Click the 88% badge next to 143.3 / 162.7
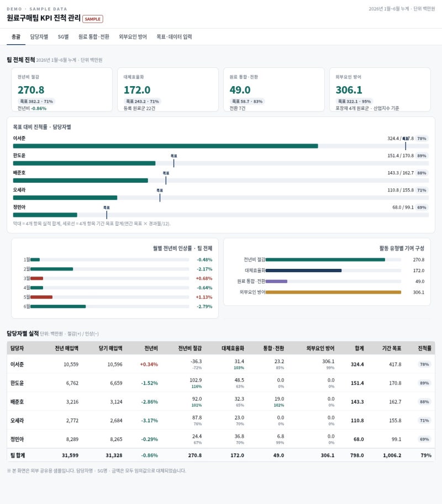This screenshot has height=504, width=442. 422,173
